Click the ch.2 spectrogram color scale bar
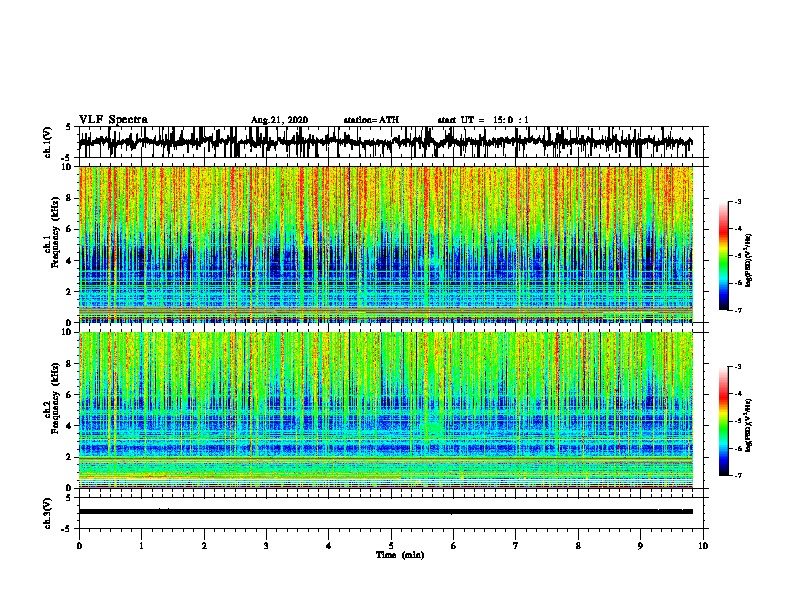 click(724, 421)
